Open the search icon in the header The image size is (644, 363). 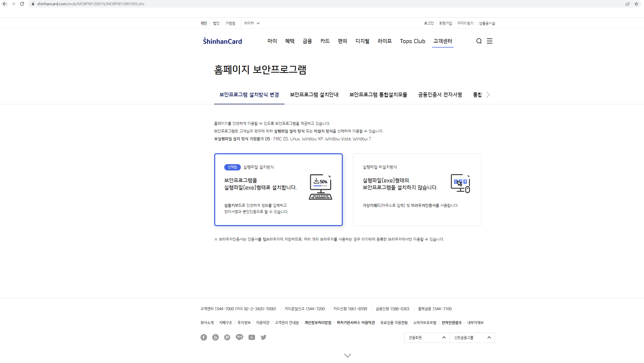tap(479, 41)
